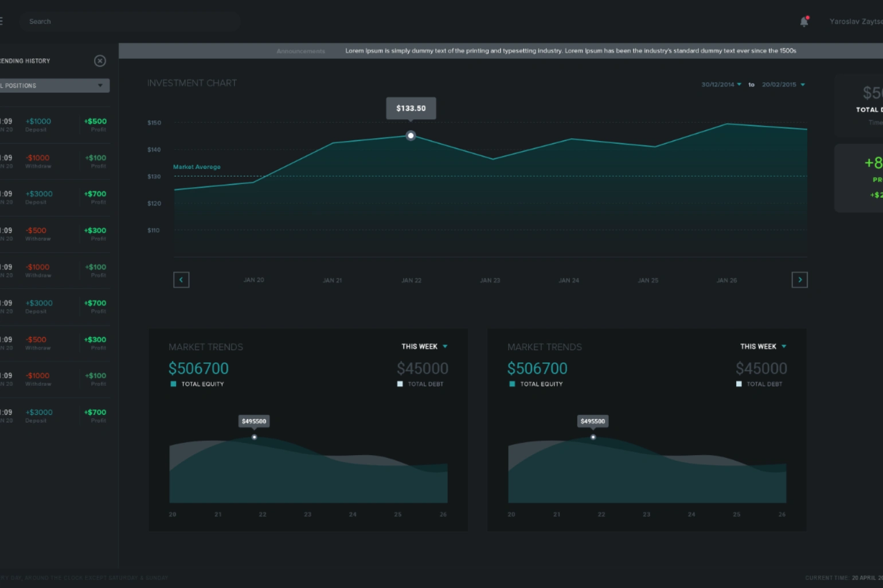Viewport: 883px width, 588px height.
Task: Click the Search field
Action: coord(129,21)
